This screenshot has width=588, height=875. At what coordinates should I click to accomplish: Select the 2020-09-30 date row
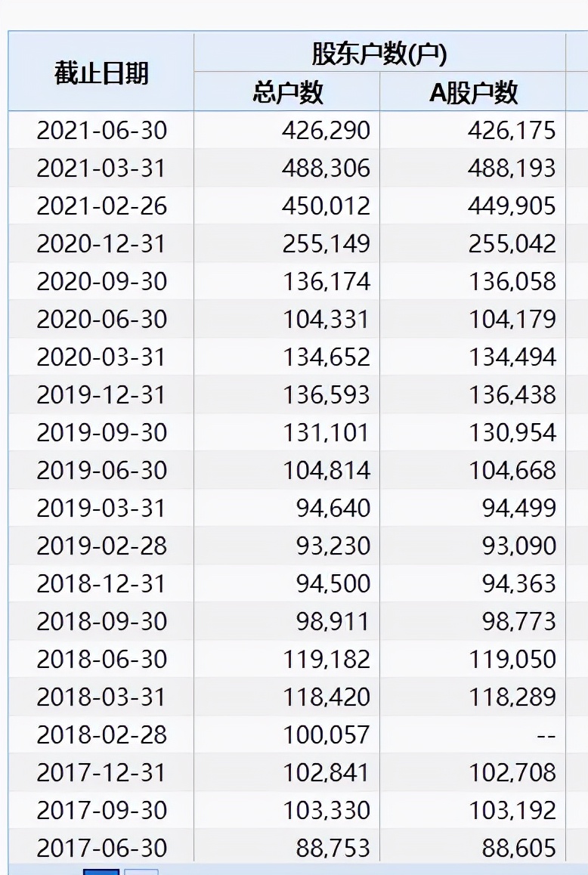[x=101, y=281]
